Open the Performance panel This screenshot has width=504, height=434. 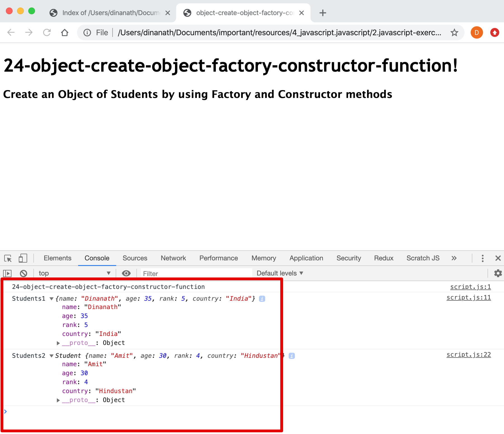coord(219,258)
